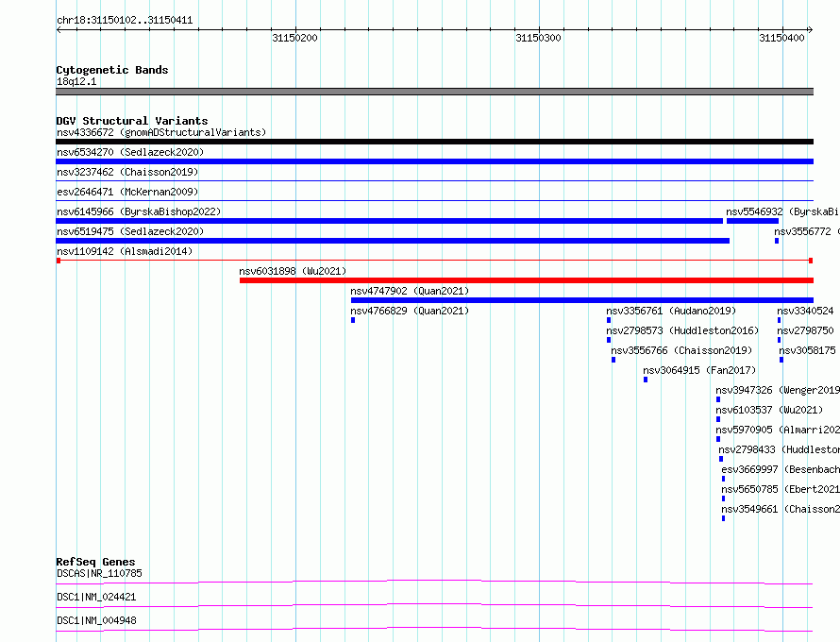Click the 31150200 ruler position label

(294, 38)
